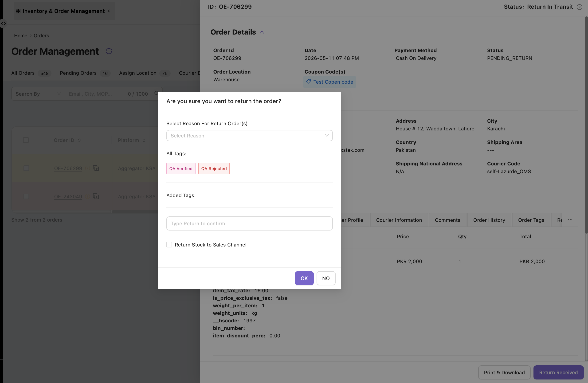This screenshot has height=383, width=588.
Task: Add the QA Verified tag
Action: 181,168
